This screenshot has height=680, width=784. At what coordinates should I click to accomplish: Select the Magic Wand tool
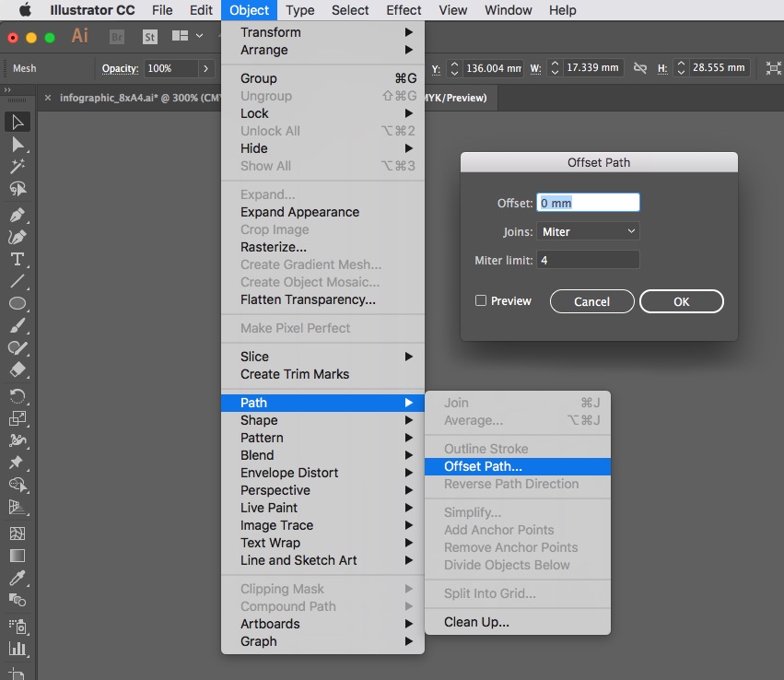(x=17, y=167)
